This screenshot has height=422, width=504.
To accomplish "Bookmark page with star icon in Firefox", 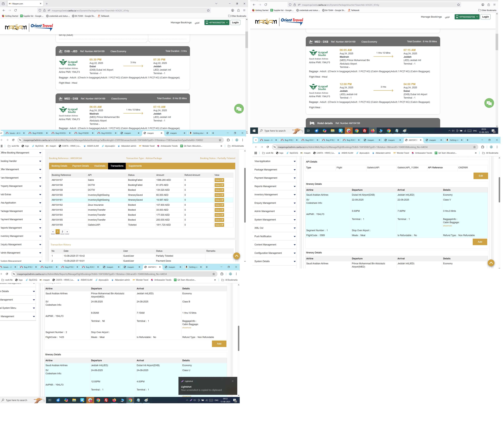I will pos(208,10).
